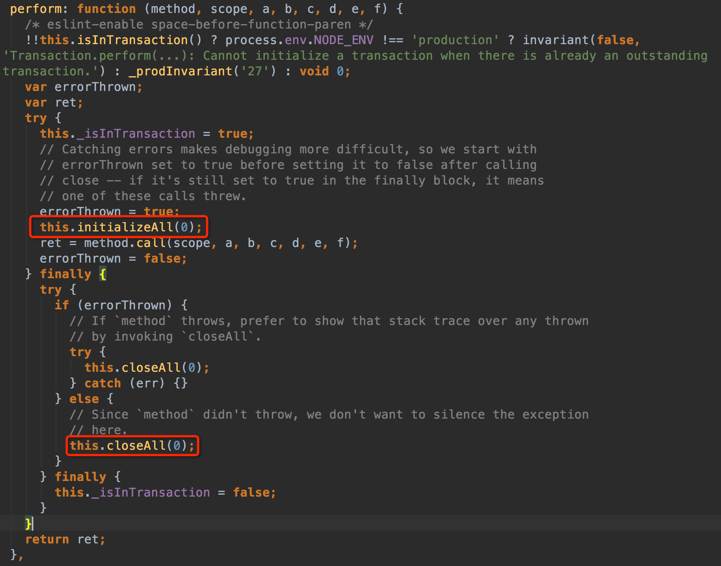Click 'void 0;' at the line's end
The image size is (721, 566).
click(x=325, y=71)
